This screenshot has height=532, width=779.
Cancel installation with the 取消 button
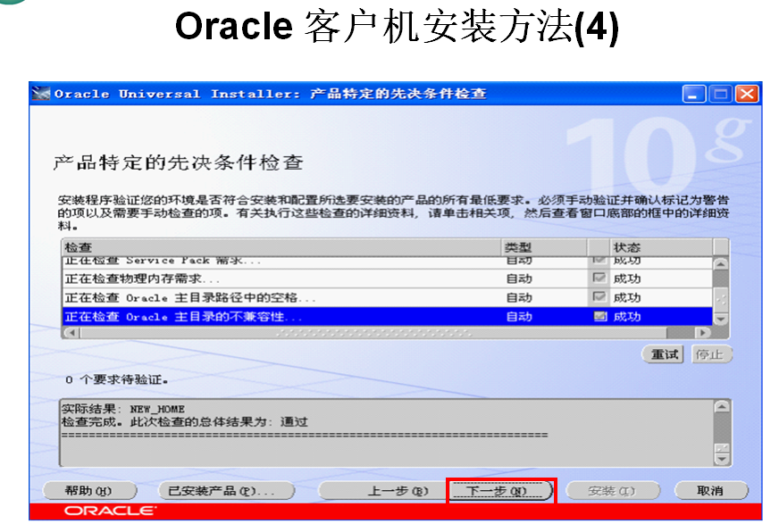pos(710,491)
